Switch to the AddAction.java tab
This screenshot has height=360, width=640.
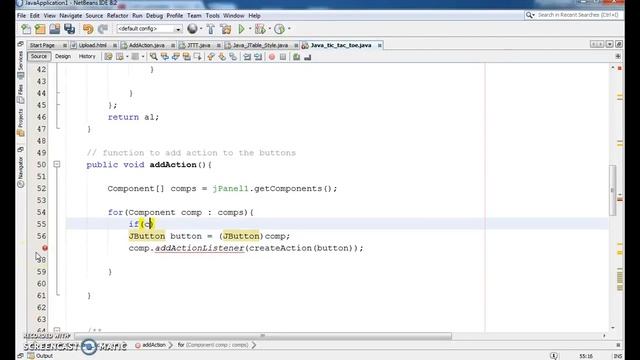tap(147, 45)
